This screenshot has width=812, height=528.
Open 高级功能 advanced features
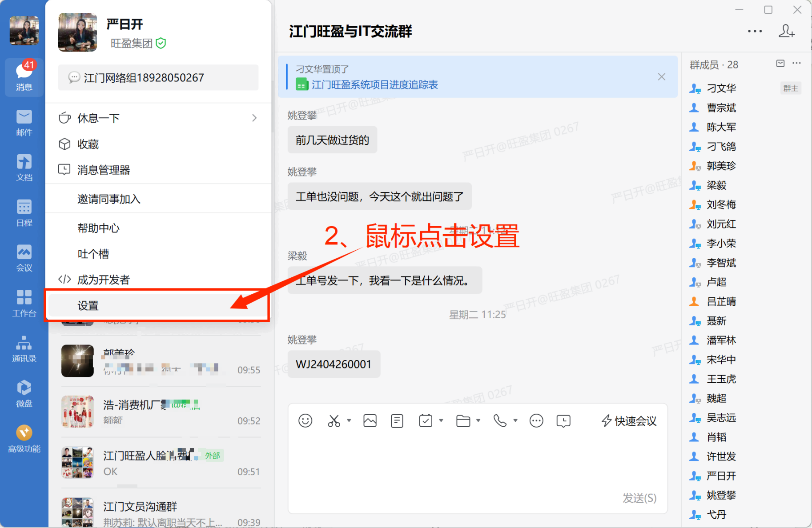24,439
